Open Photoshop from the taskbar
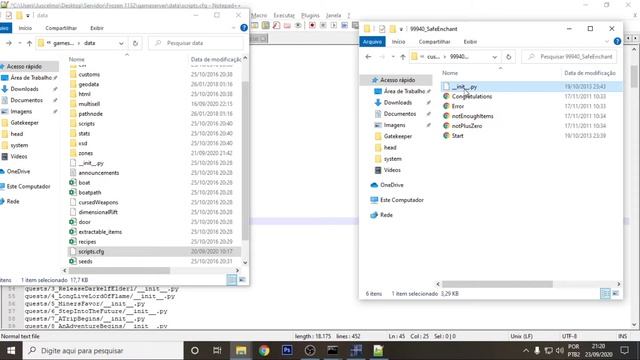Viewport: 640px width, 360px height. (287, 351)
